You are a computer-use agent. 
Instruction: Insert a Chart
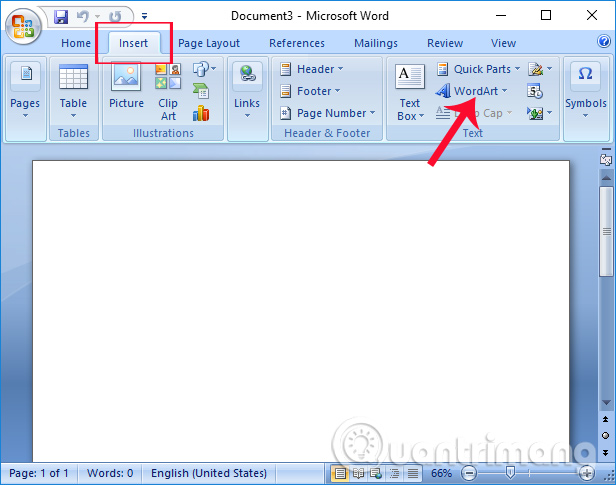click(x=201, y=113)
